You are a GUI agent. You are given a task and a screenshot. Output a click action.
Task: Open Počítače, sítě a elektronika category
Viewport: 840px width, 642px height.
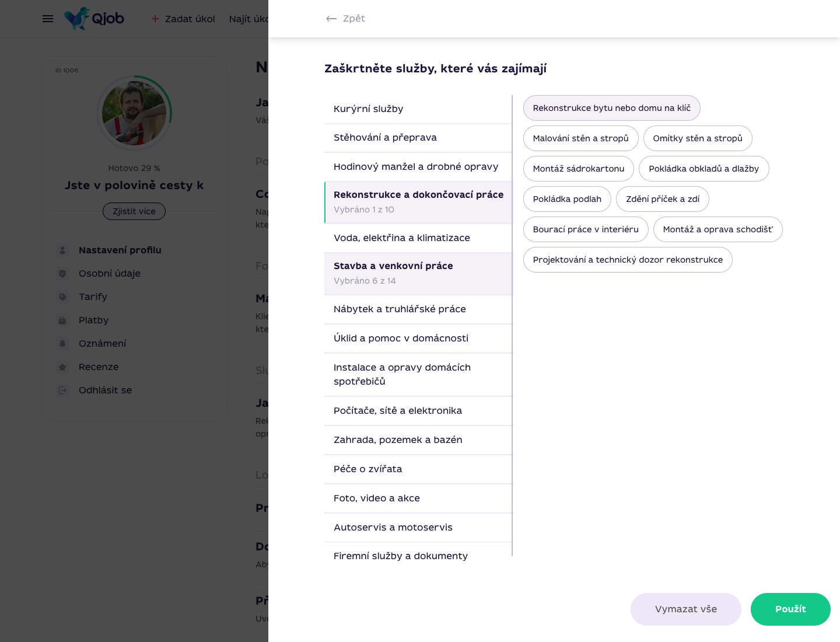pyautogui.click(x=418, y=411)
